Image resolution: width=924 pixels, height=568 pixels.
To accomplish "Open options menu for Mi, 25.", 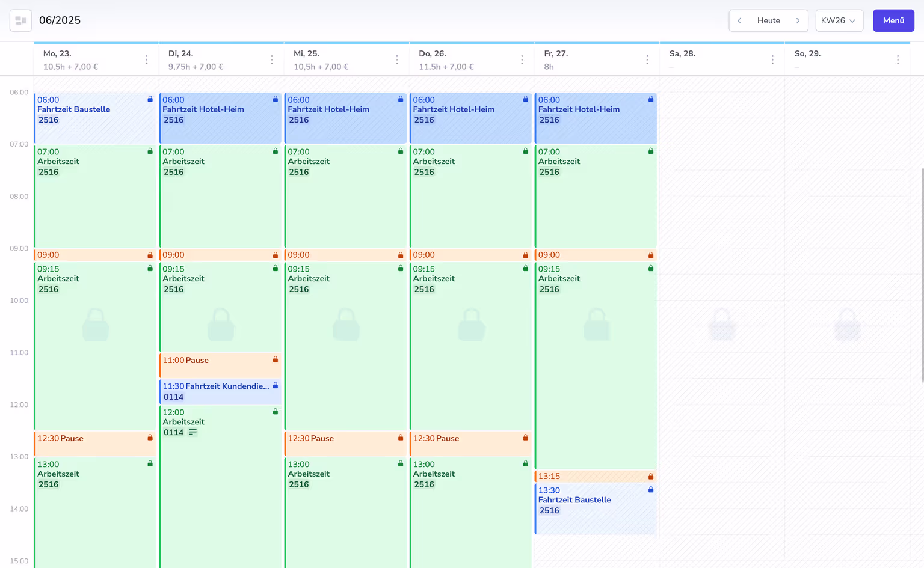I will pos(397,60).
